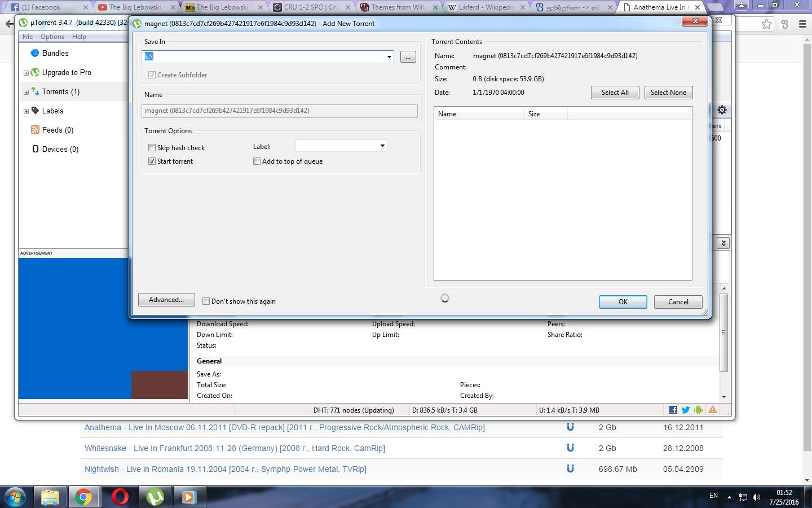812x508 pixels.
Task: Expand the Torrents tree node
Action: 26,92
